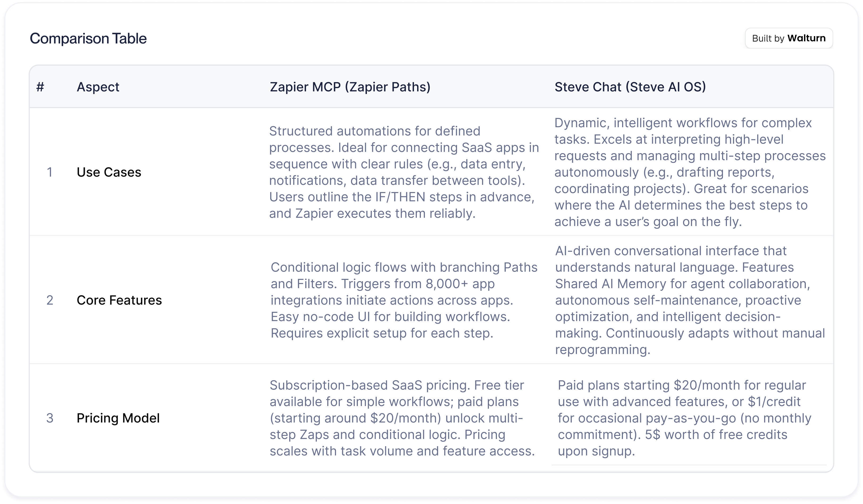Screen dimensions: 863x504
Task: Click Steve's AI-driven conversational interface text
Action: tap(690, 300)
